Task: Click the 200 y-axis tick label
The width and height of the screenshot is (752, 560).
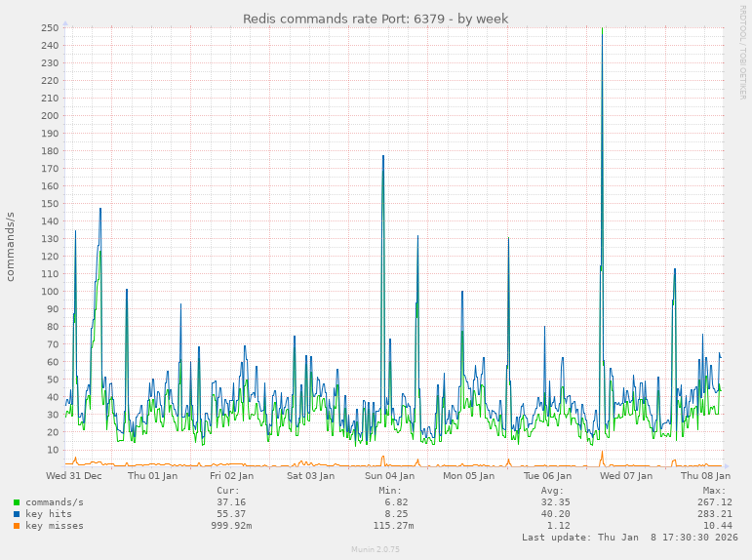Action: click(50, 116)
